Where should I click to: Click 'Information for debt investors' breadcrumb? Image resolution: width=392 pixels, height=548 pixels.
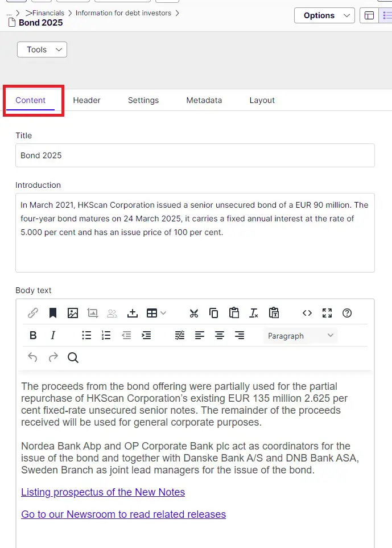123,13
